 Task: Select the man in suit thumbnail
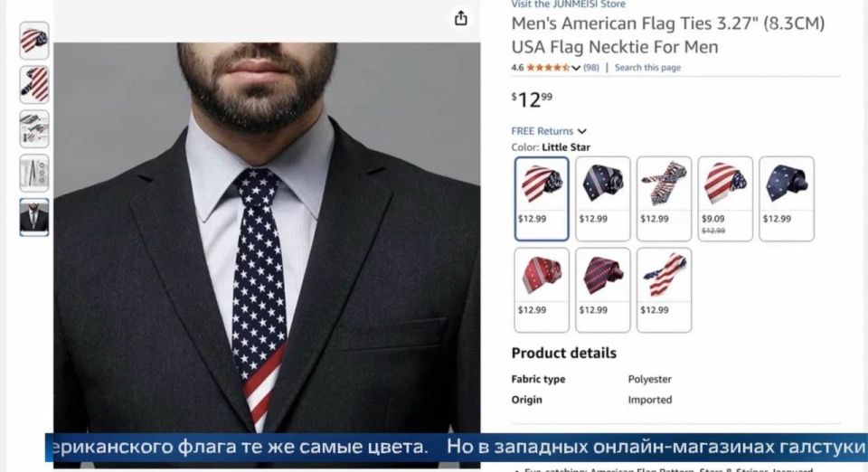tap(34, 217)
